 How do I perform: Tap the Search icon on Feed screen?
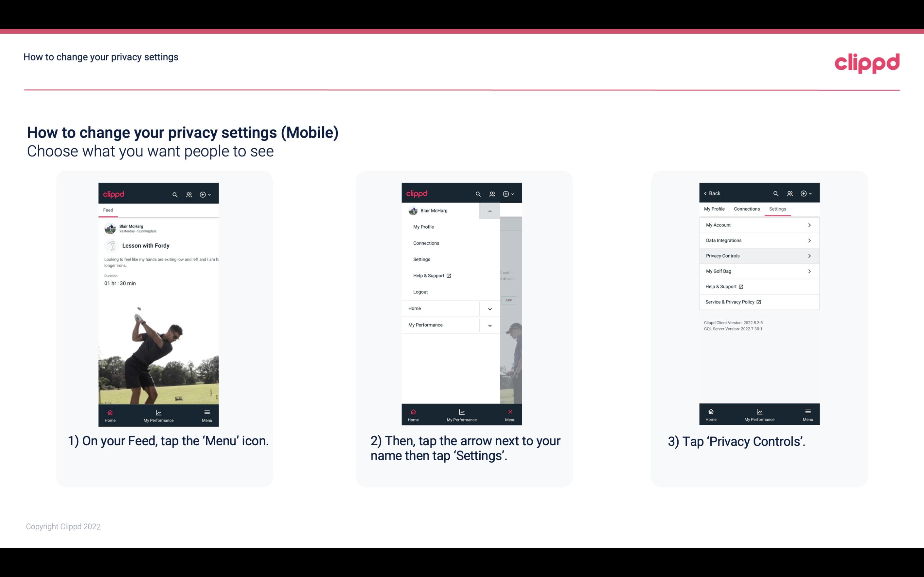click(176, 194)
